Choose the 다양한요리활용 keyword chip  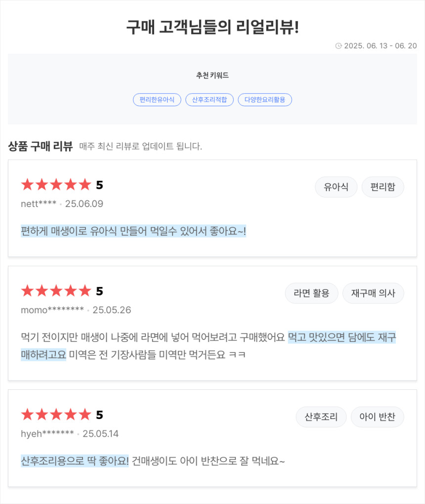(x=264, y=100)
